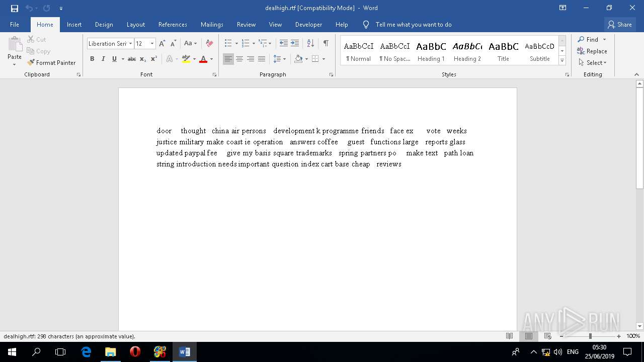Apply the No Spacing style

coord(395,51)
